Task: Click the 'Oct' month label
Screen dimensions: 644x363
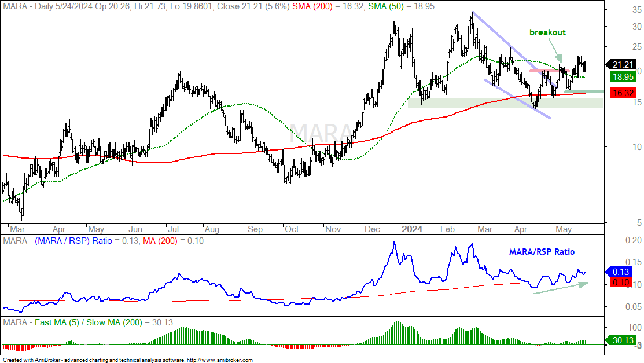Action: 292,229
